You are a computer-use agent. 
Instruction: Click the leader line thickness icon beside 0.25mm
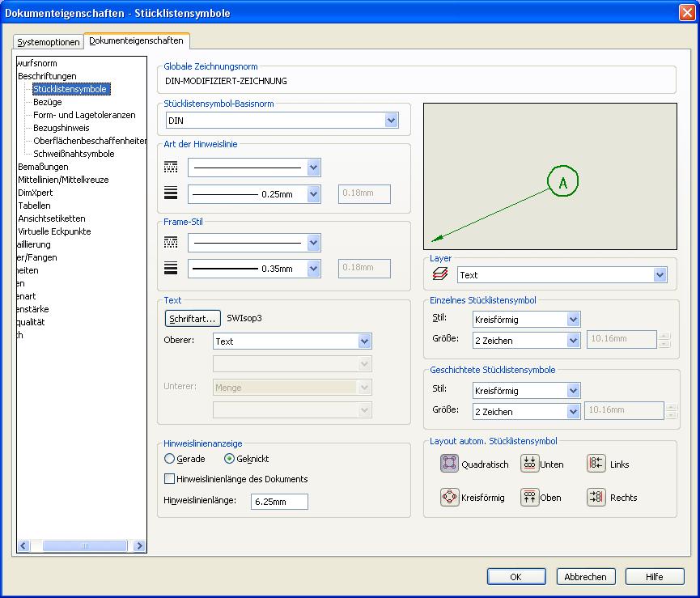coord(171,193)
